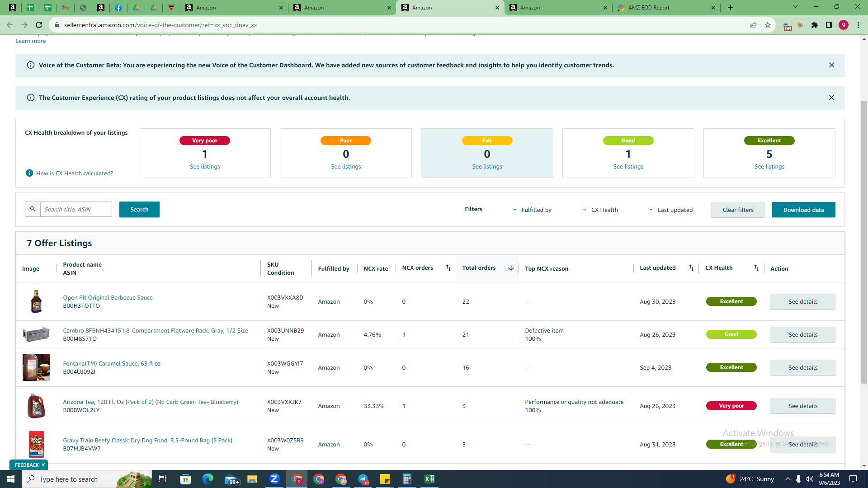Click the Barbecue Sauce product thumbnail

(x=36, y=301)
